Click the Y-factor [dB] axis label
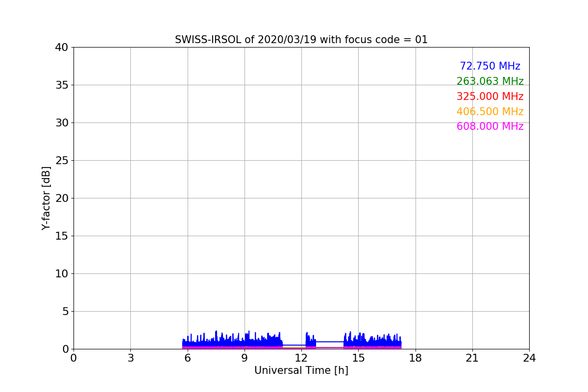The height and width of the screenshot is (392, 588). coord(46,198)
